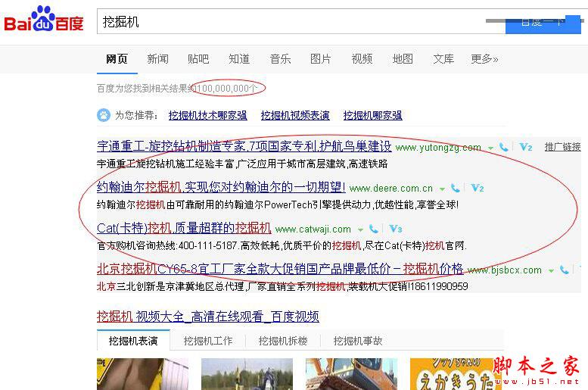Click hotline text 400-111-5187

pos(208,246)
